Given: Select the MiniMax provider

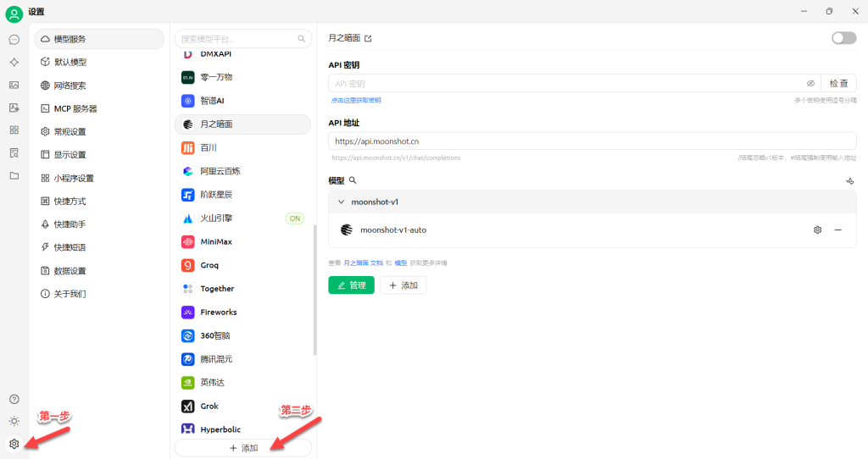Looking at the screenshot, I should [242, 241].
